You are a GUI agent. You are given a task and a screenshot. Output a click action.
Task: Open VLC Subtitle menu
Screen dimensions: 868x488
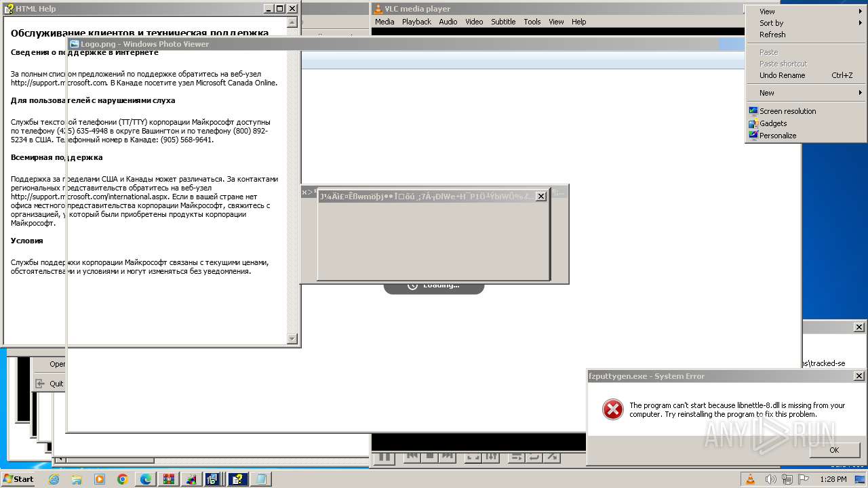pyautogui.click(x=503, y=22)
